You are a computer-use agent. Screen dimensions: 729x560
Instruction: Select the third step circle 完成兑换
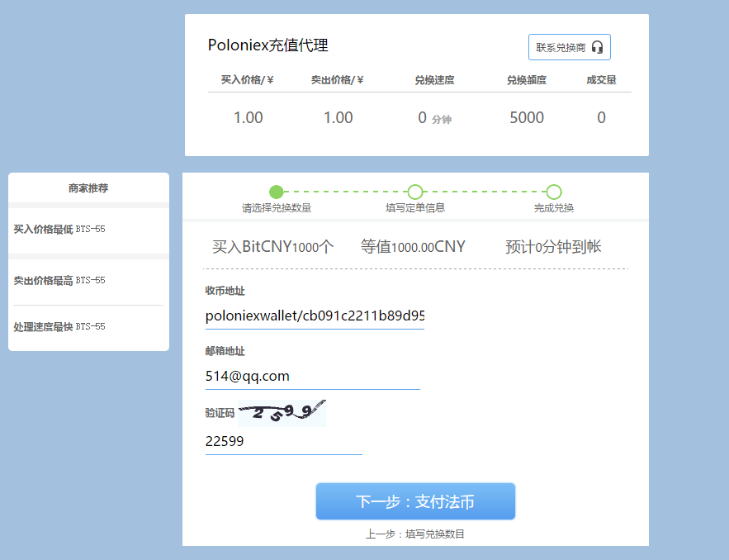coord(554,192)
